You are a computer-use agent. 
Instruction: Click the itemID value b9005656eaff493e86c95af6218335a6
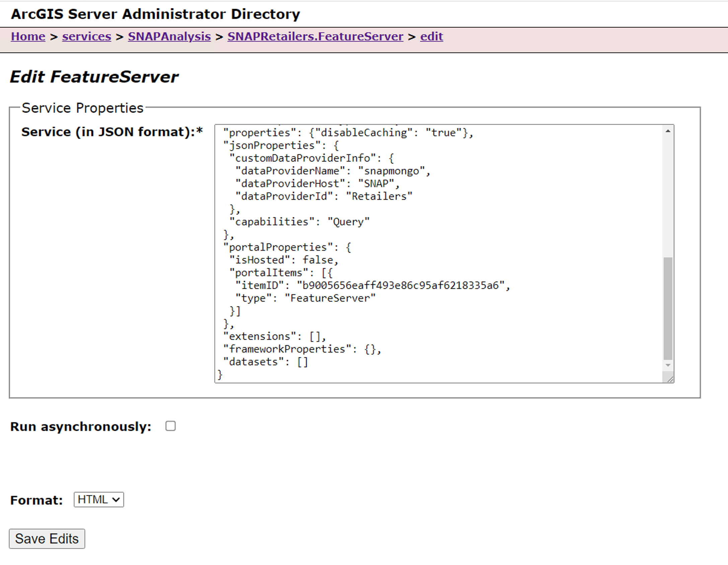(x=401, y=286)
